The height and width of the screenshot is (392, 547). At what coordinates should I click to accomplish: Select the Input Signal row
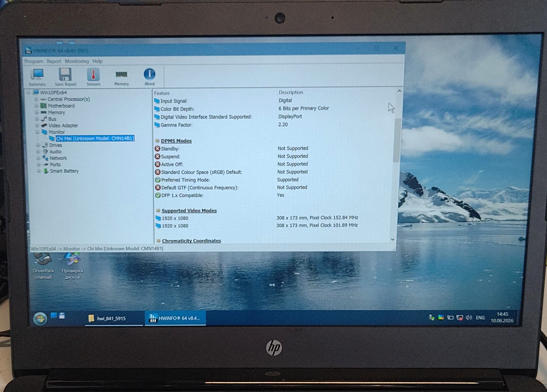(273, 101)
